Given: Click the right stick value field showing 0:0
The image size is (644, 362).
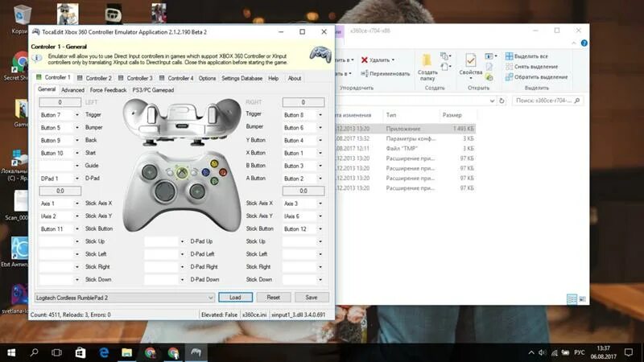Looking at the screenshot, I should [x=303, y=191].
